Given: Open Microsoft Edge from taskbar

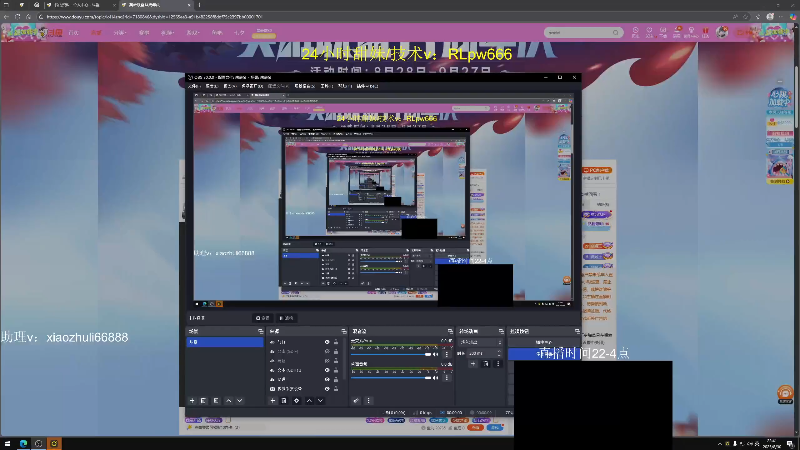Looking at the screenshot, I should tap(23, 444).
